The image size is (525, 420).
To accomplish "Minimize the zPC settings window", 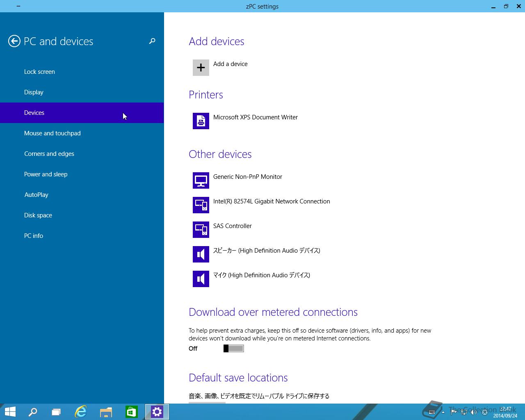I will (x=493, y=6).
